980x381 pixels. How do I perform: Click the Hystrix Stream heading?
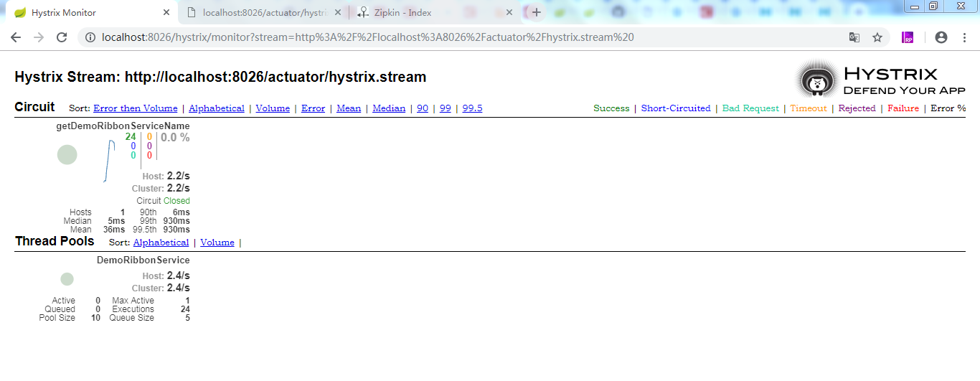(x=220, y=77)
